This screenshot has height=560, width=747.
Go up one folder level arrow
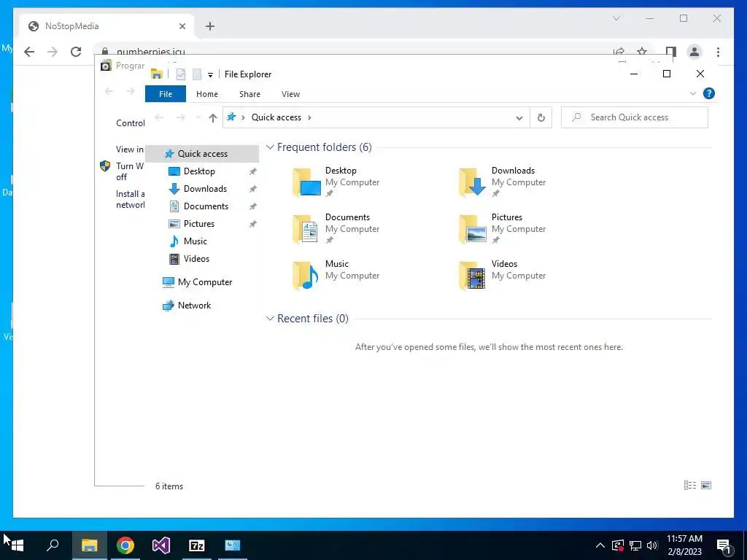click(212, 117)
